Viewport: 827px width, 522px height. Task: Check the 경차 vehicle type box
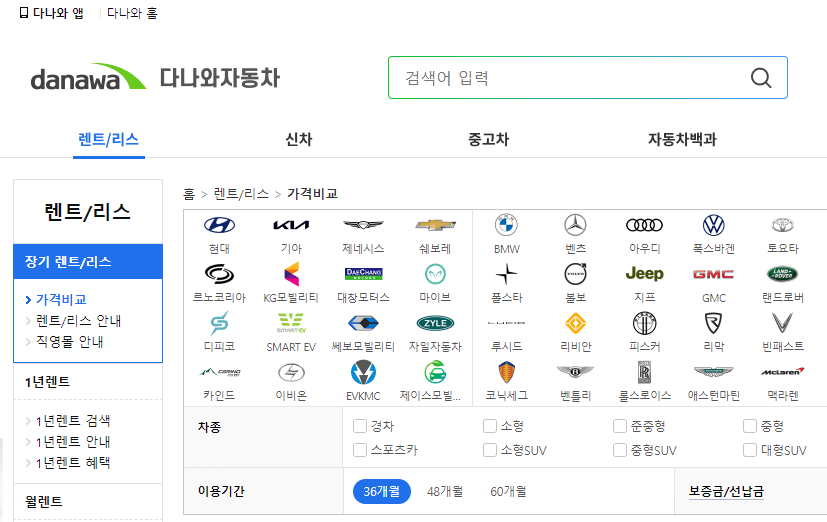tap(360, 426)
